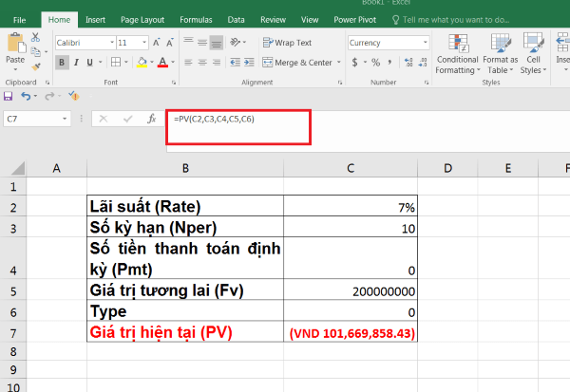Click Redo arrow icon

pyautogui.click(x=49, y=96)
